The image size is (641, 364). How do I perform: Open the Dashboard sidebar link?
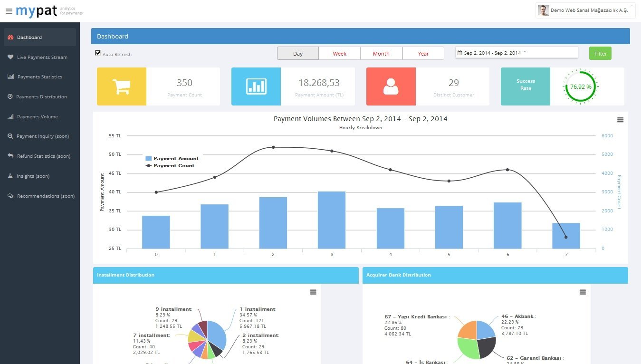29,37
